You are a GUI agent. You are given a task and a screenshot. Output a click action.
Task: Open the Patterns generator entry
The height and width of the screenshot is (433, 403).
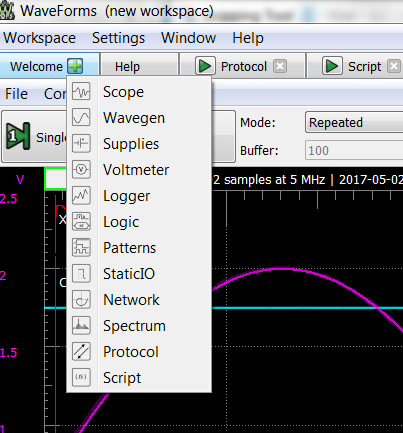(x=139, y=248)
